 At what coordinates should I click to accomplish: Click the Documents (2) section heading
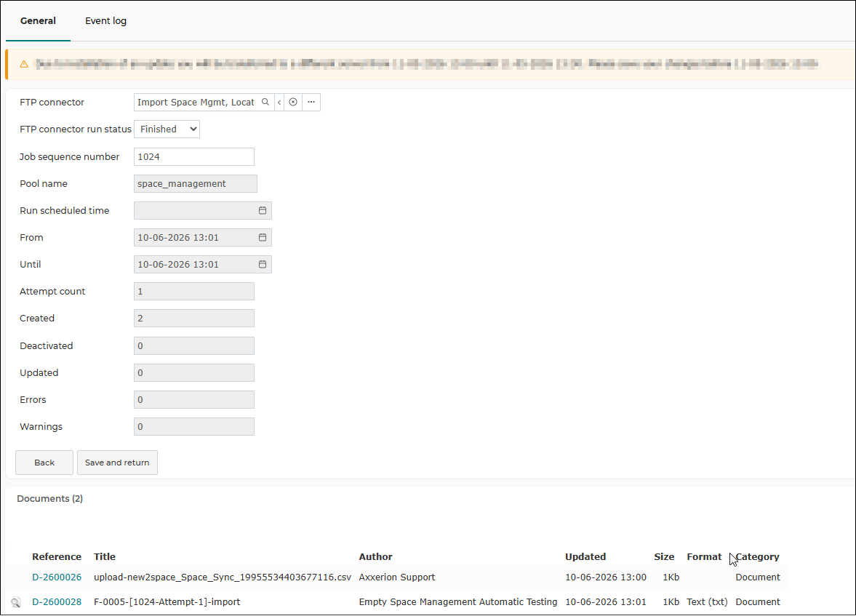(x=49, y=499)
